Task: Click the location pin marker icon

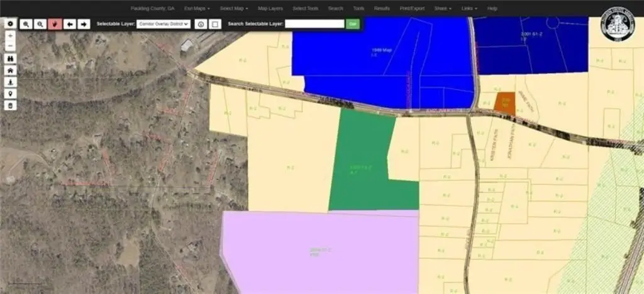Action: (x=10, y=94)
